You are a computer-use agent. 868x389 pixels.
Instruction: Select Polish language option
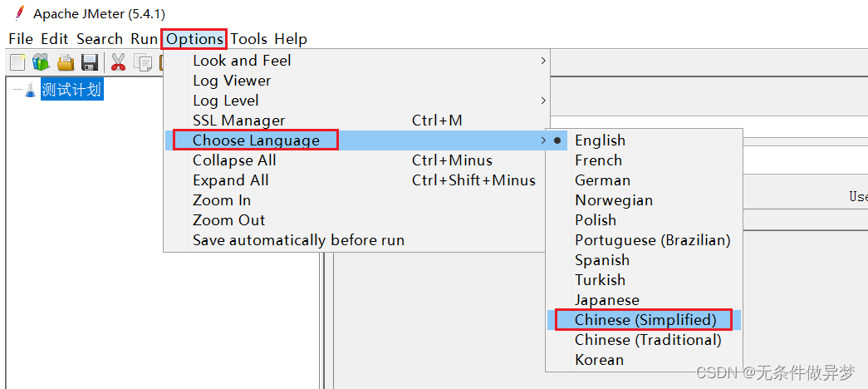[x=645, y=220]
